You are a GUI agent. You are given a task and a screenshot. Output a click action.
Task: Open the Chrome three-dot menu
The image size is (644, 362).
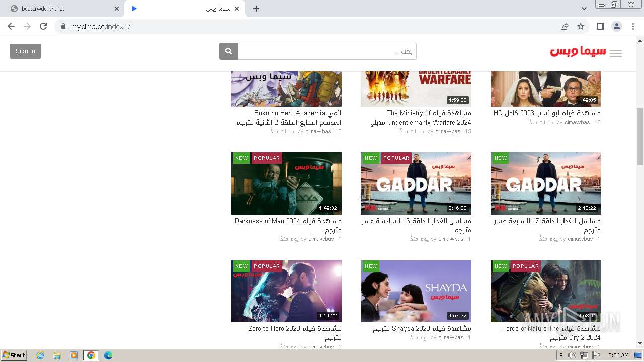click(x=633, y=26)
